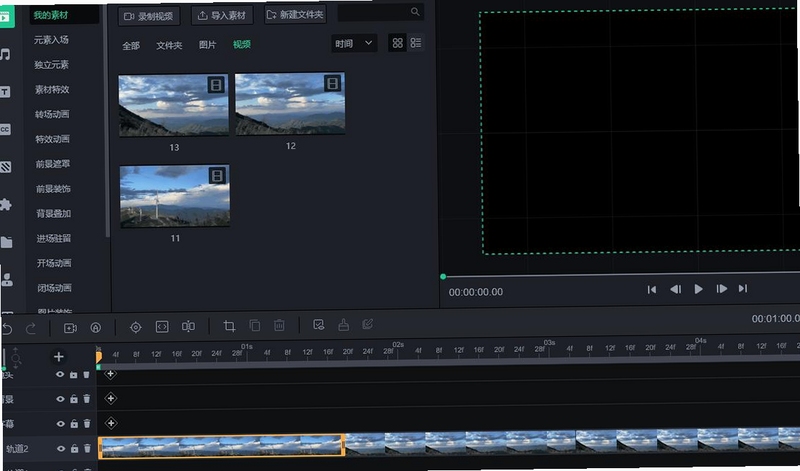The height and width of the screenshot is (471, 800).
Task: Delete the 轨道2 track with its trash icon
Action: tap(87, 449)
